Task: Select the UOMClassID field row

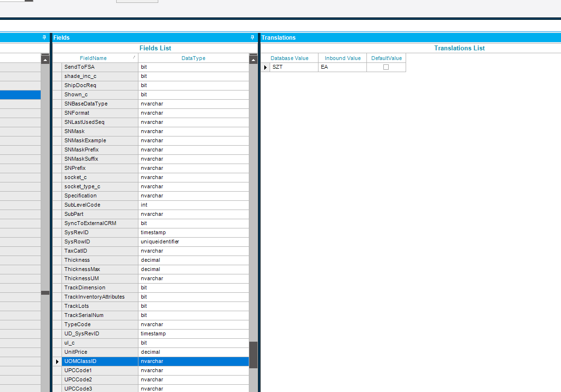Action: [145, 361]
